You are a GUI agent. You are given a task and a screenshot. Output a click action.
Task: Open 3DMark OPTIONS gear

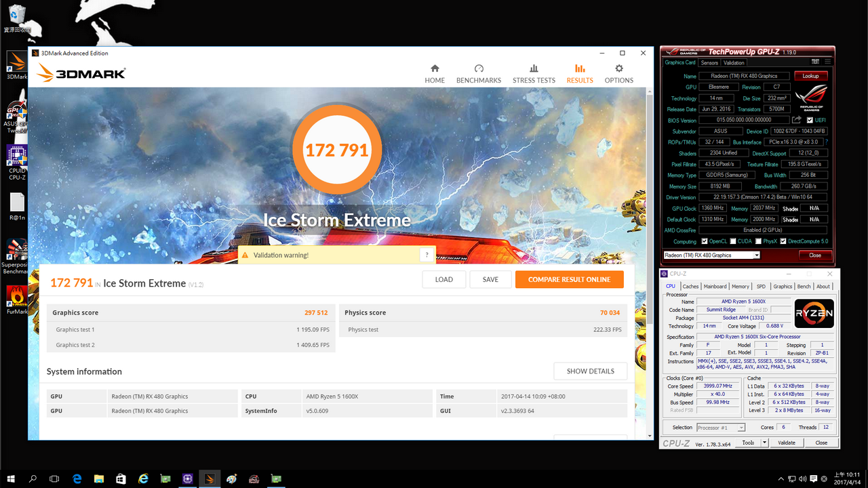click(619, 74)
